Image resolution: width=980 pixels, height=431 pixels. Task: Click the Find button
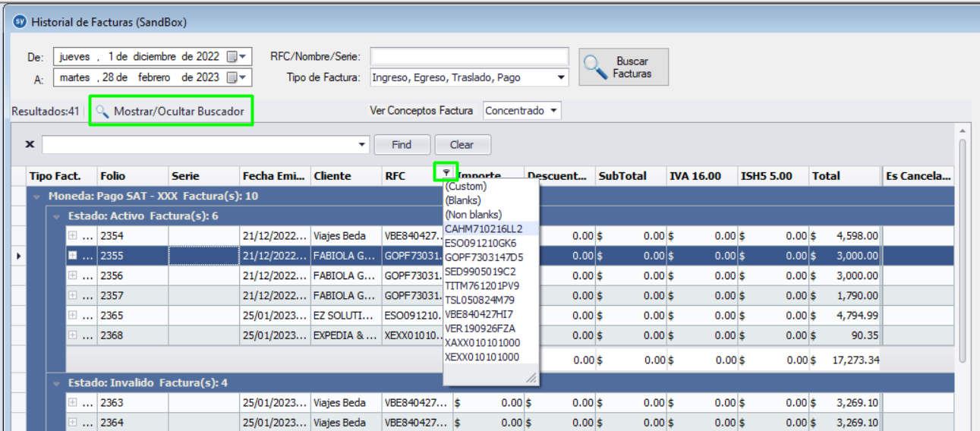pos(402,145)
